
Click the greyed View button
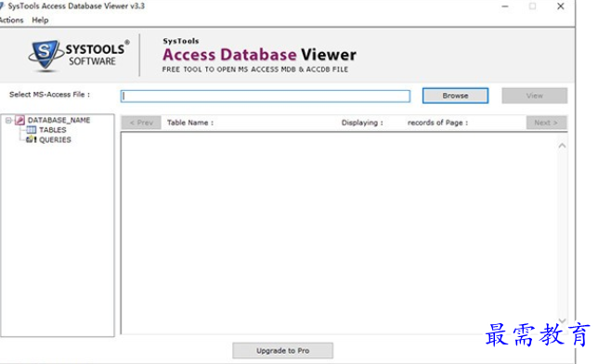[534, 96]
